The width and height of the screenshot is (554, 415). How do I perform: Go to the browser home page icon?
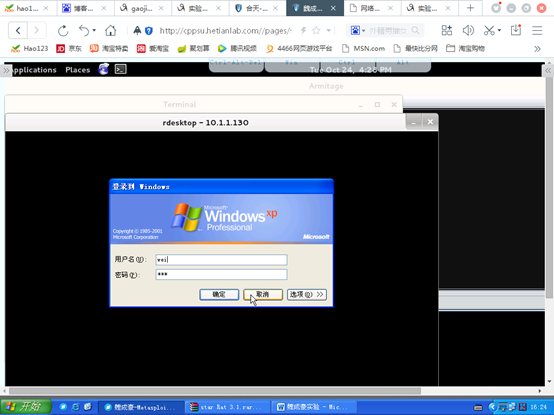111,31
